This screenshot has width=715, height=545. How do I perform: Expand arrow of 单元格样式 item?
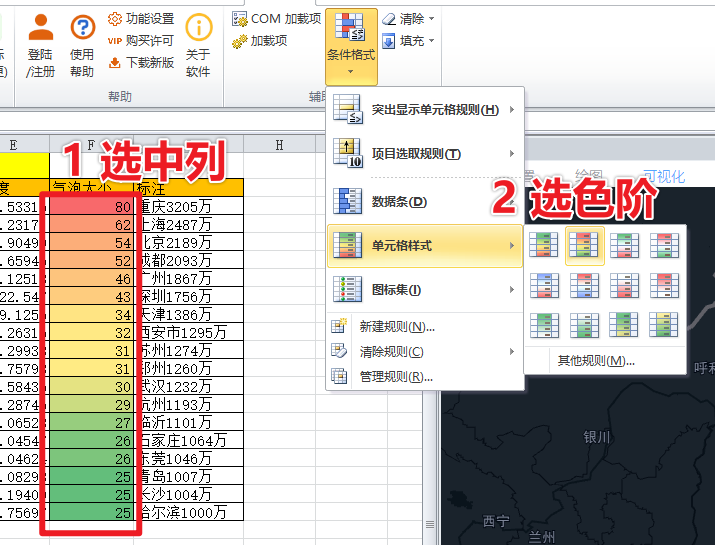click(512, 246)
